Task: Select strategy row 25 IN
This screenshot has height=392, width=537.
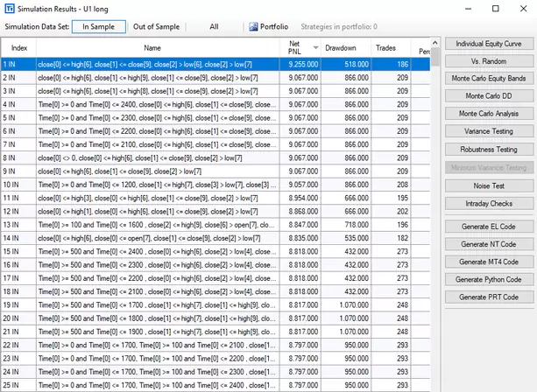Action: (216, 385)
